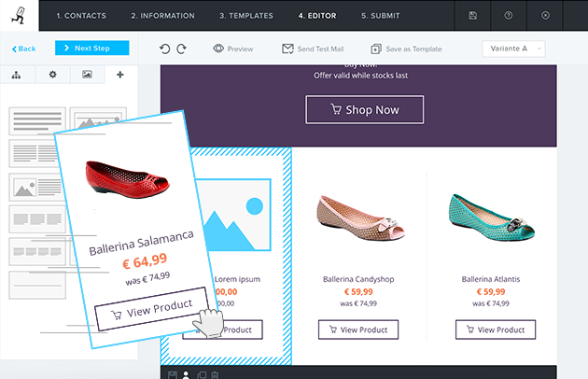
Task: Pick the four-column block layout
Action: pos(37,251)
